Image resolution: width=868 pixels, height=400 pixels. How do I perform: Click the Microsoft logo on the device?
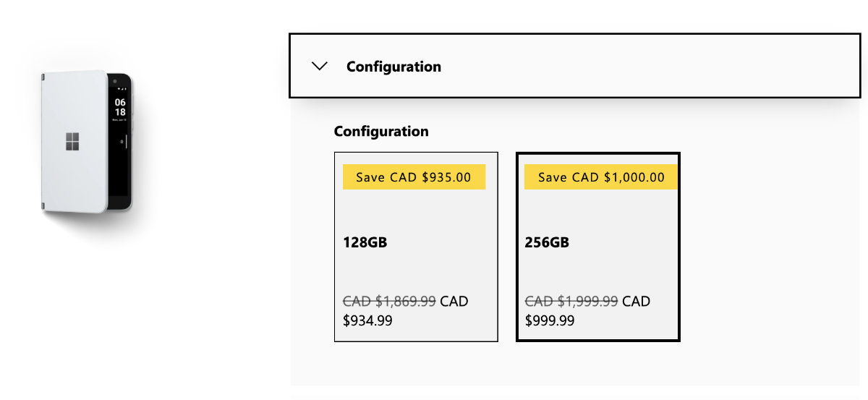(72, 142)
